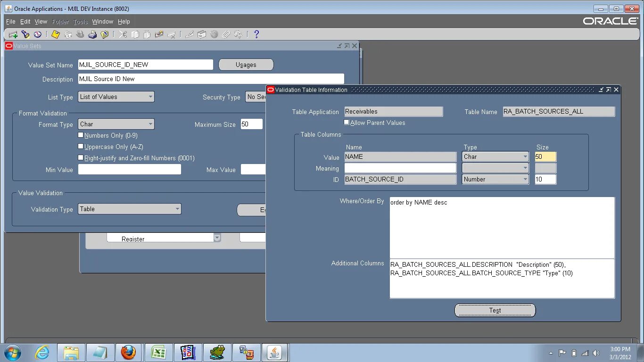Image resolution: width=644 pixels, height=362 pixels.
Task: Open the Folder menu
Action: pyautogui.click(x=60, y=22)
